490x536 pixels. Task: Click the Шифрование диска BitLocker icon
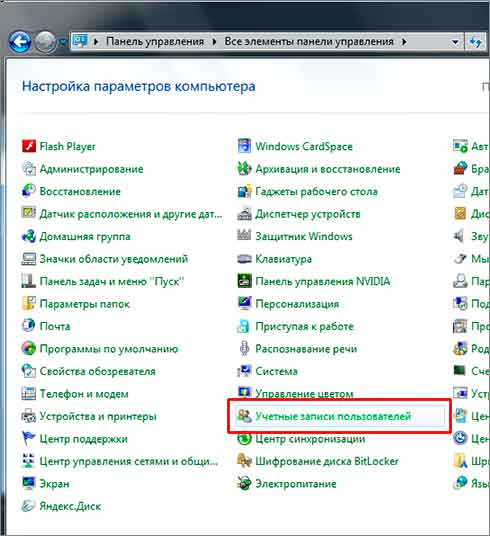(x=244, y=461)
